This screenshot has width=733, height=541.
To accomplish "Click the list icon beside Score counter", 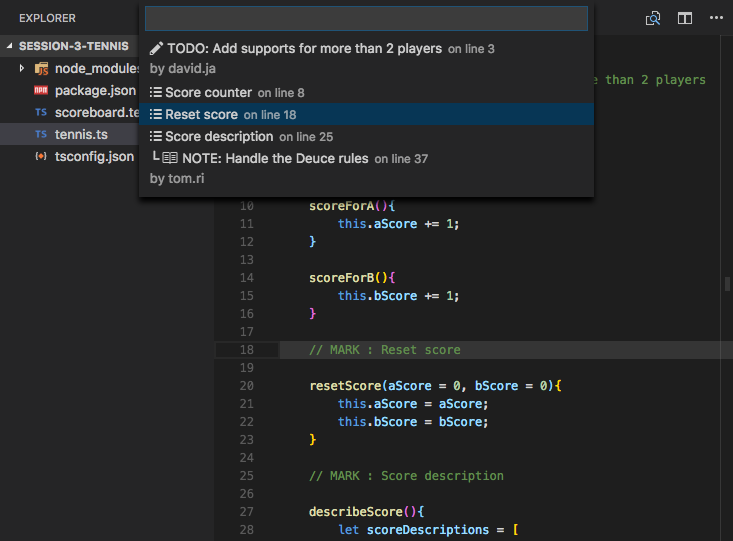I will click(156, 92).
